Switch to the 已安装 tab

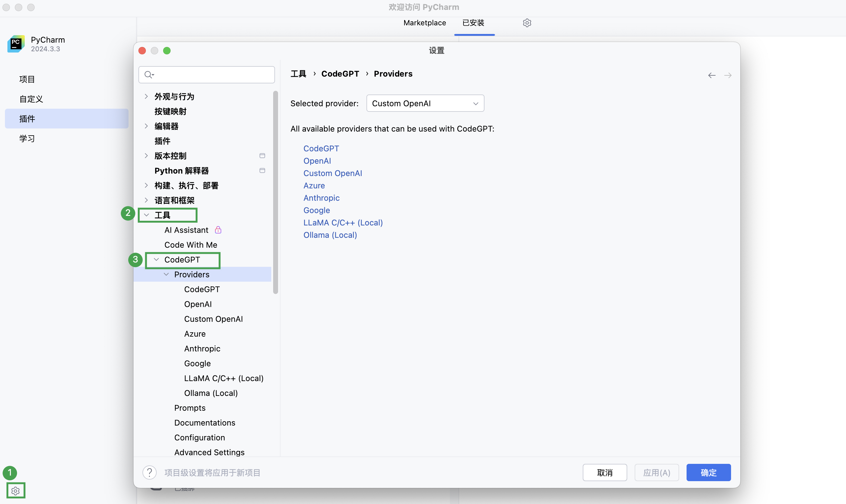click(x=473, y=23)
